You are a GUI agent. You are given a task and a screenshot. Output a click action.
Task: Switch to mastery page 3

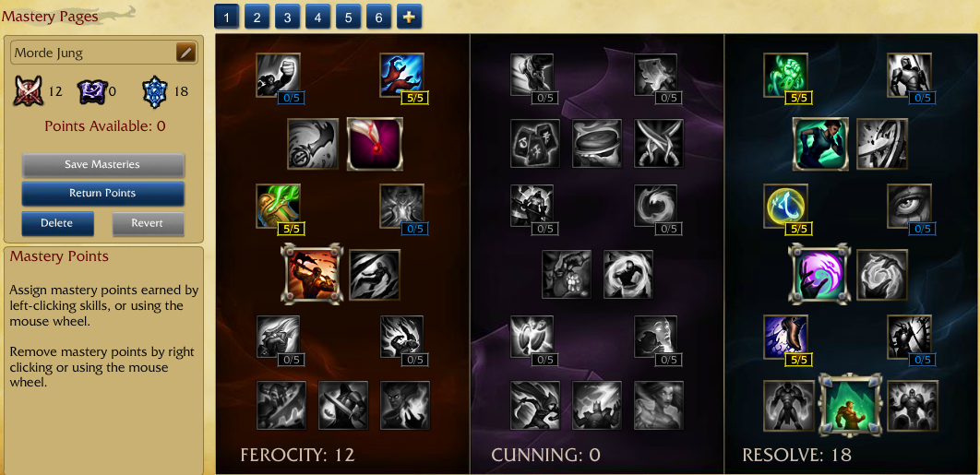[288, 17]
